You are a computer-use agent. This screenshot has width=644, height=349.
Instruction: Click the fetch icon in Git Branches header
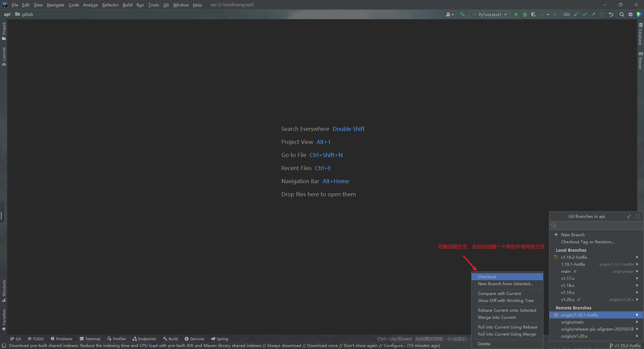(x=629, y=216)
